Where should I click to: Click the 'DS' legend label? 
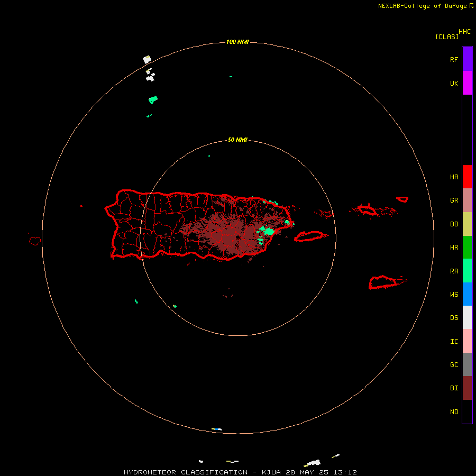pos(454,318)
